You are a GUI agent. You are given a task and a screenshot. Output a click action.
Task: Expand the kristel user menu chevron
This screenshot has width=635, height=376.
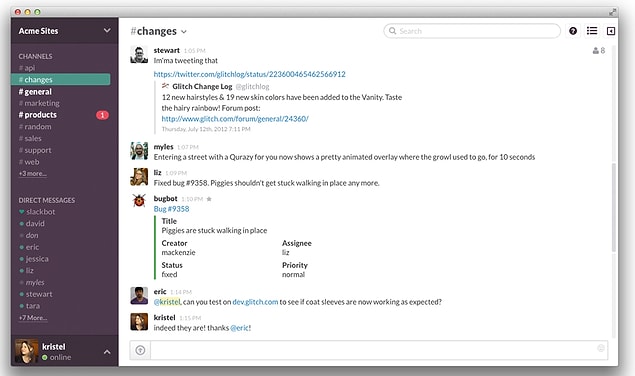coord(107,352)
